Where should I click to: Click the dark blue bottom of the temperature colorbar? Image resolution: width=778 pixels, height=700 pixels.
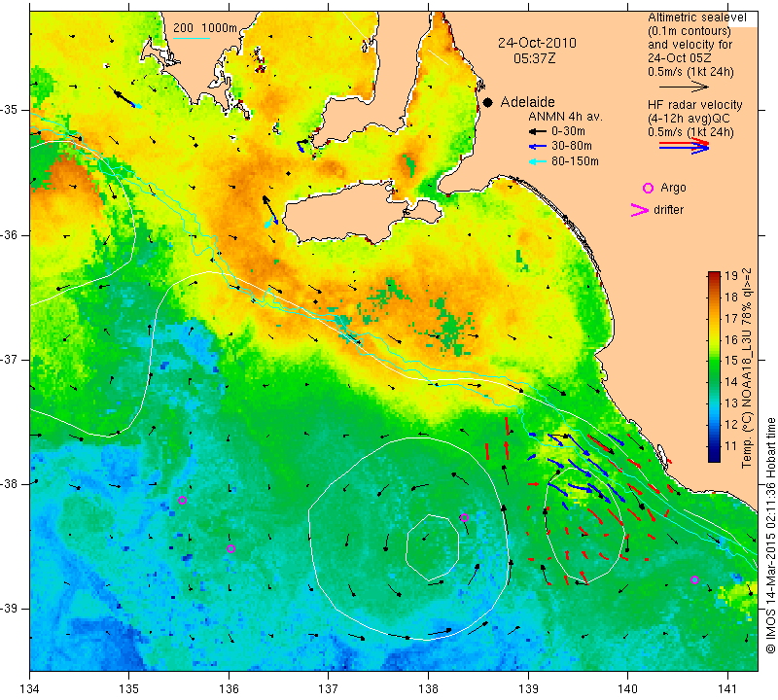point(714,457)
